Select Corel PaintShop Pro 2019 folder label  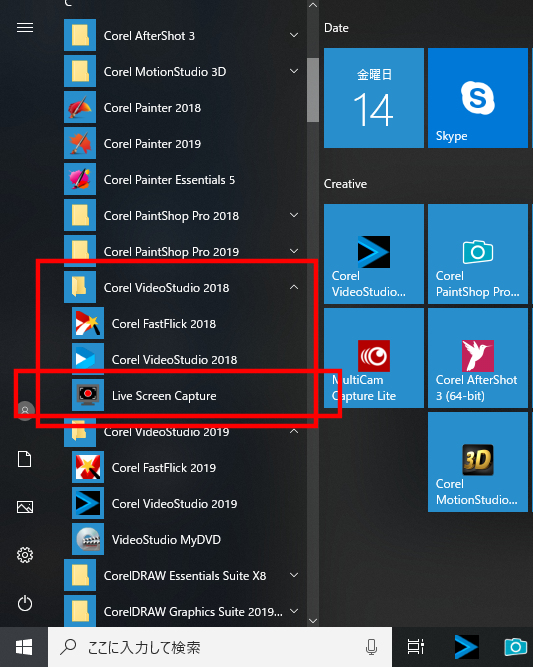(x=171, y=251)
